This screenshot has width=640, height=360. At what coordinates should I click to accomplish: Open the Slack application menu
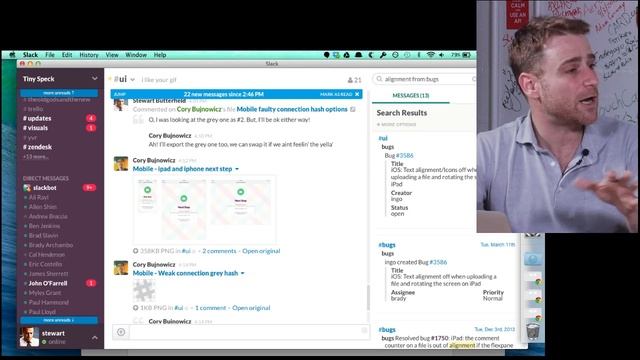(30, 55)
